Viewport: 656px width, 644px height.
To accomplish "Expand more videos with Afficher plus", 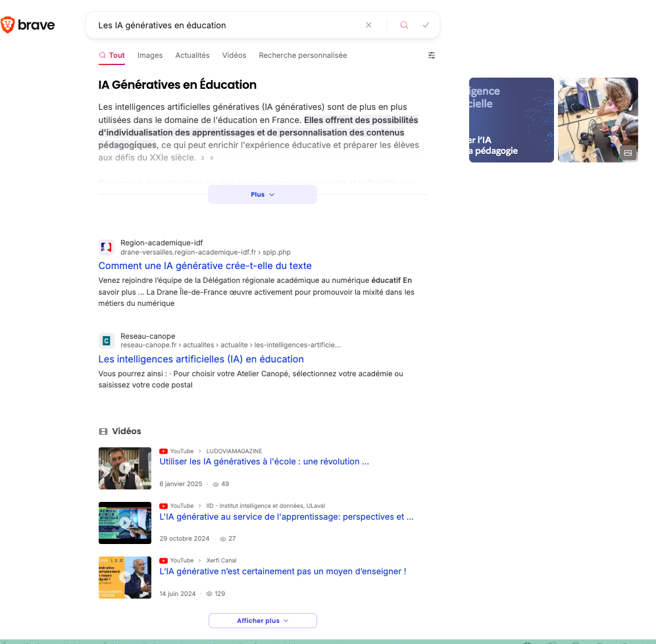I will click(x=262, y=621).
